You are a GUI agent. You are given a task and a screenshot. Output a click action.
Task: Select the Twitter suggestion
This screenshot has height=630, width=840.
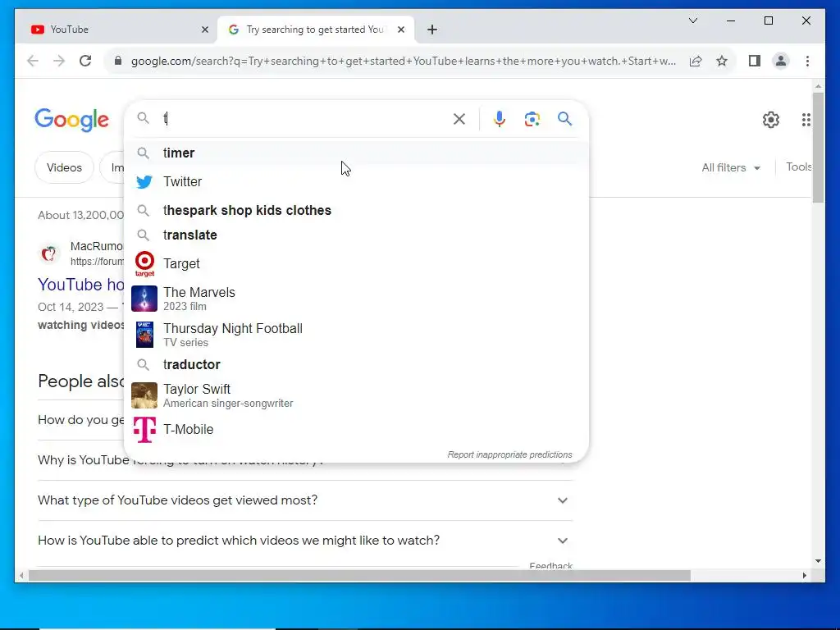356,181
